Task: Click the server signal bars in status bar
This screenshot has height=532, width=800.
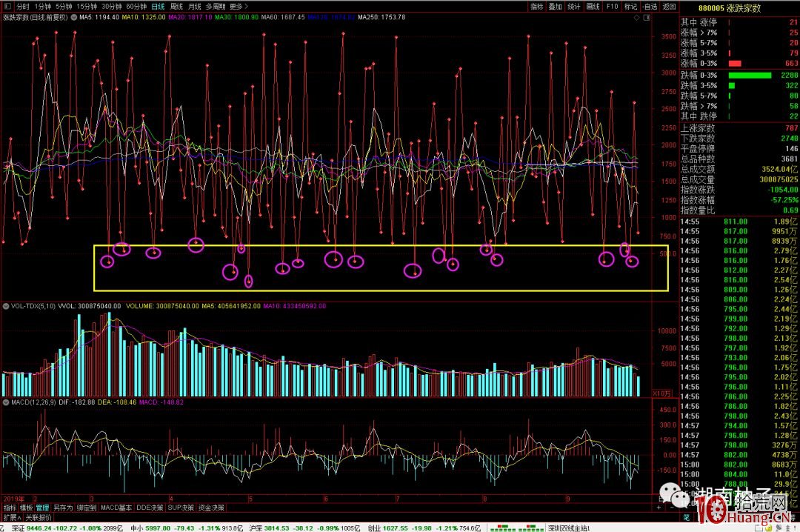Action: pyautogui.click(x=517, y=528)
